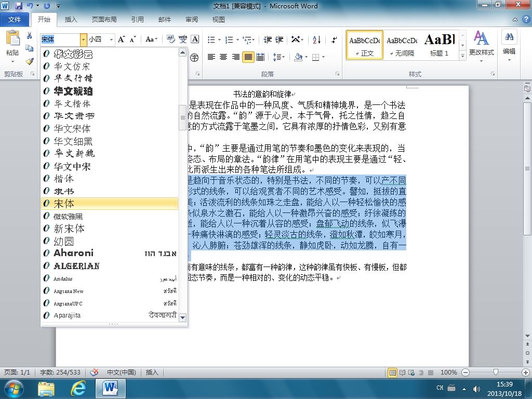Open the bullets list dropdown arrow
The image size is (532, 399).
[x=219, y=39]
